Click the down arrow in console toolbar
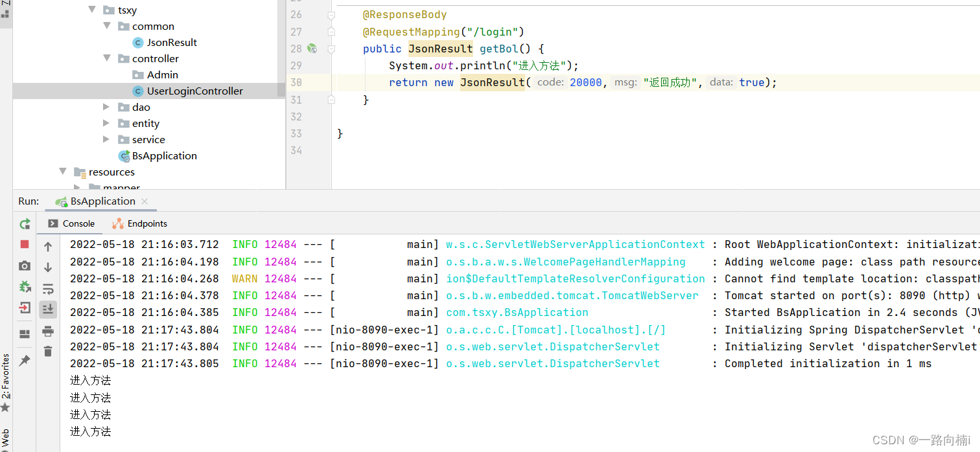 [48, 267]
